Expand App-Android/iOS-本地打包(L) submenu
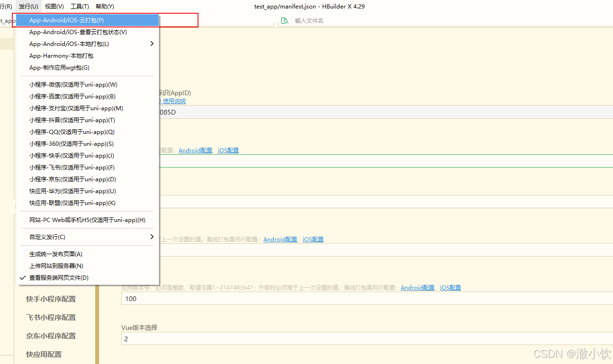 (x=88, y=44)
